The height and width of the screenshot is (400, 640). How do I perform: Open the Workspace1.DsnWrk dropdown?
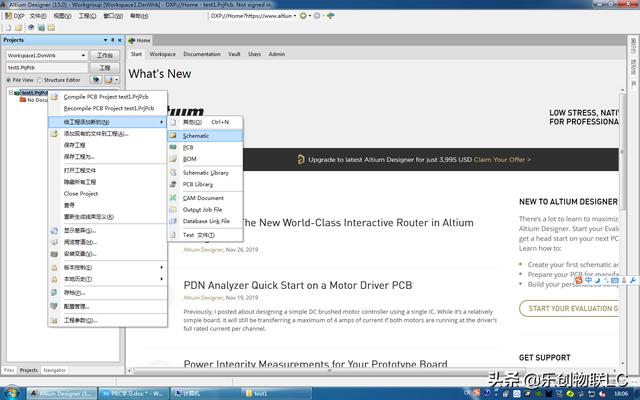(x=83, y=55)
